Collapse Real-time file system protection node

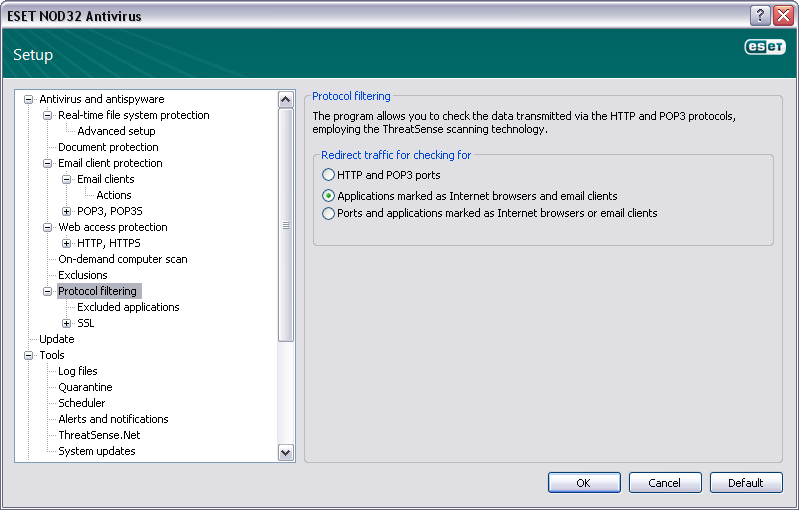click(47, 115)
